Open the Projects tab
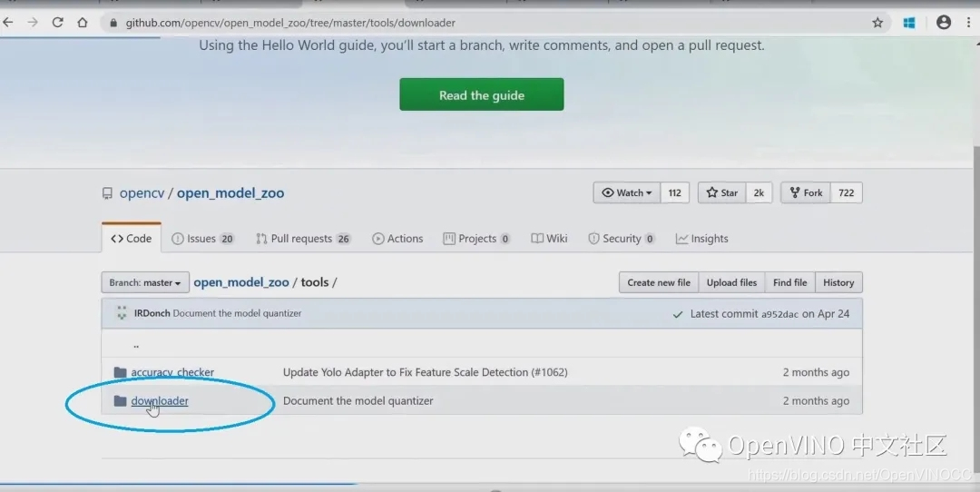The image size is (980, 492). 476,238
